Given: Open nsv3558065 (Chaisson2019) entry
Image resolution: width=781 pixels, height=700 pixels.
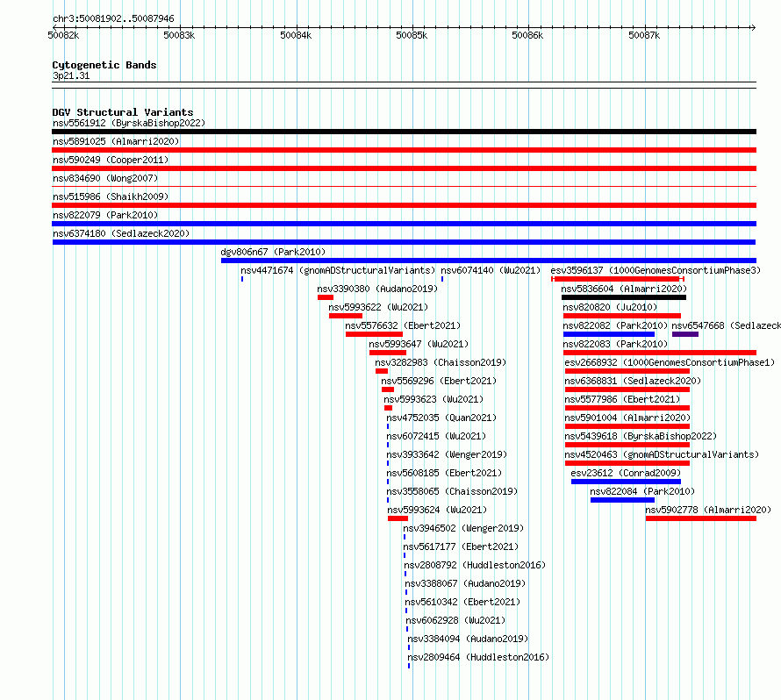Looking at the screenshot, I should tap(452, 491).
